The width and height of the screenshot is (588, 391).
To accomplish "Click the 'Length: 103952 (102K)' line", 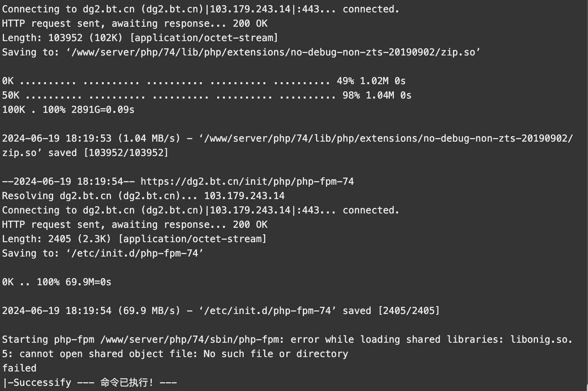I will point(140,38).
